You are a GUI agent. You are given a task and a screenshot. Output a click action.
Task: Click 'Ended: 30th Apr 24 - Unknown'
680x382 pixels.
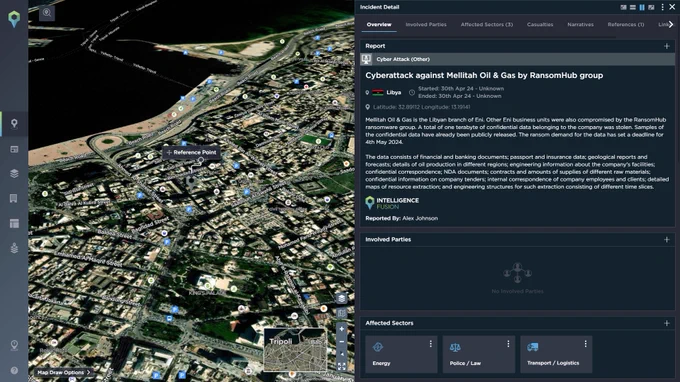point(459,96)
